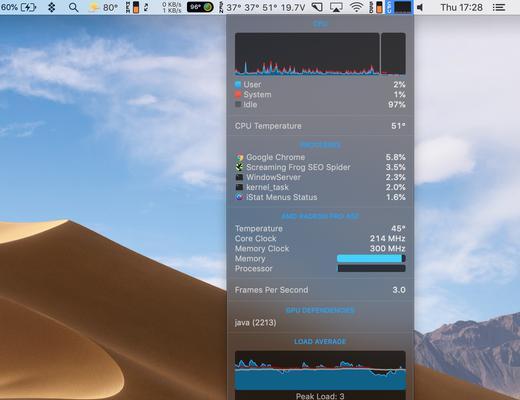
Task: Click the Processes section header
Action: tap(320, 145)
